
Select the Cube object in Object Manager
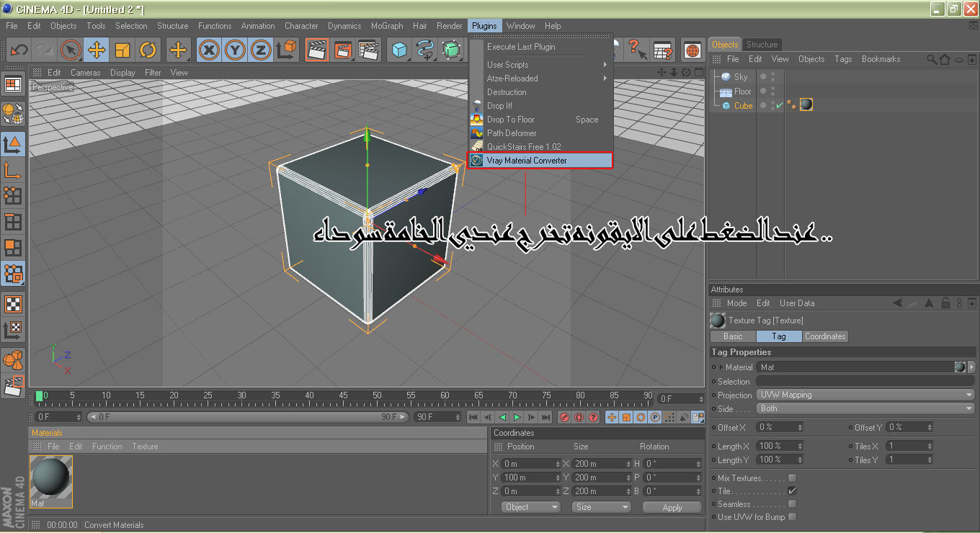[743, 106]
